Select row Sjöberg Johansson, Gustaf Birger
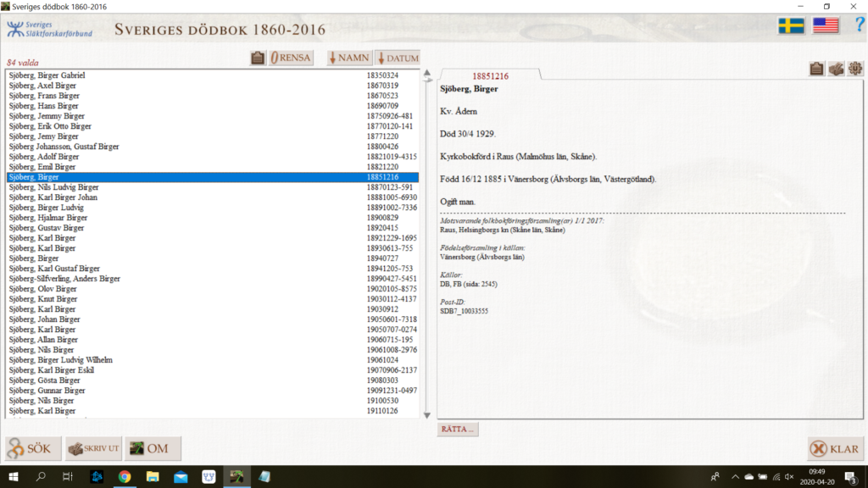 [213, 147]
